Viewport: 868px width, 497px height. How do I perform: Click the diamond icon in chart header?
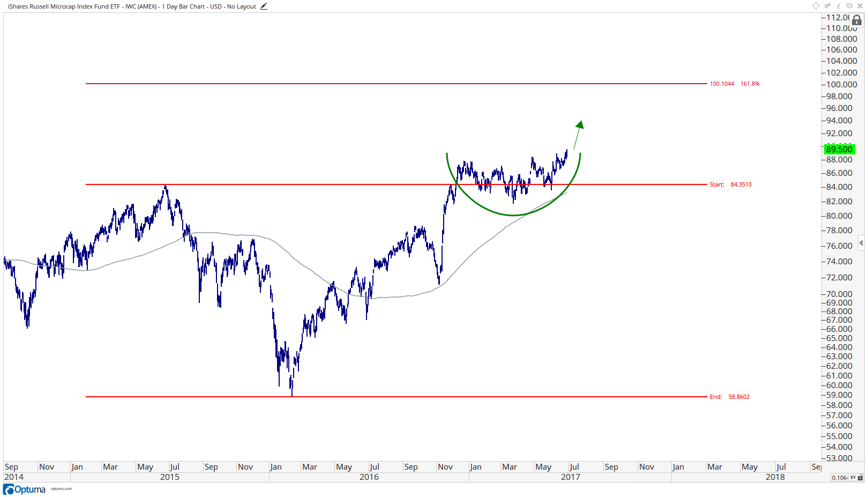tap(816, 6)
